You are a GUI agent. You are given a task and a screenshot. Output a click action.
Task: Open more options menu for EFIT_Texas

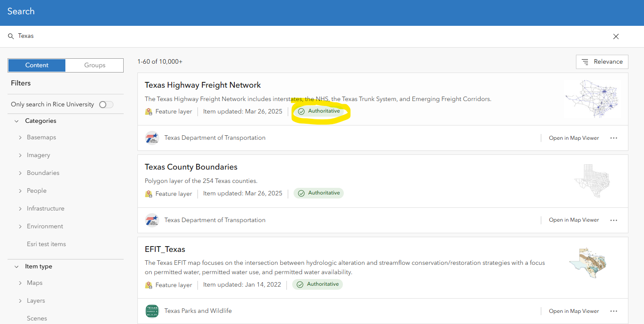coord(614,311)
